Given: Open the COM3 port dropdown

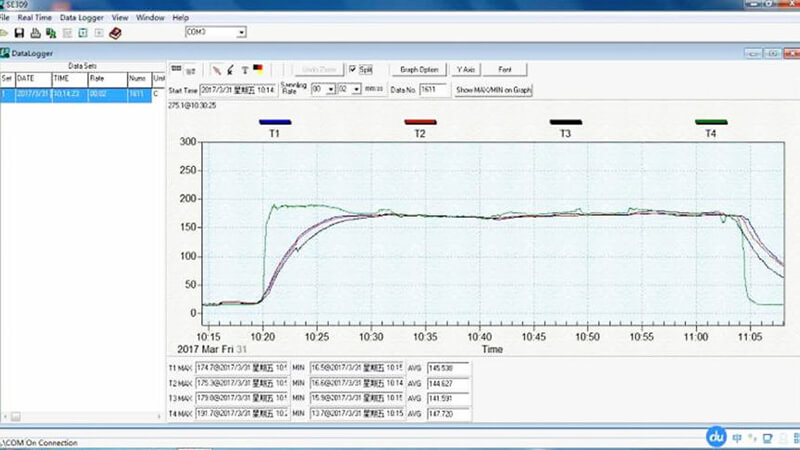Looking at the screenshot, I should pyautogui.click(x=241, y=32).
